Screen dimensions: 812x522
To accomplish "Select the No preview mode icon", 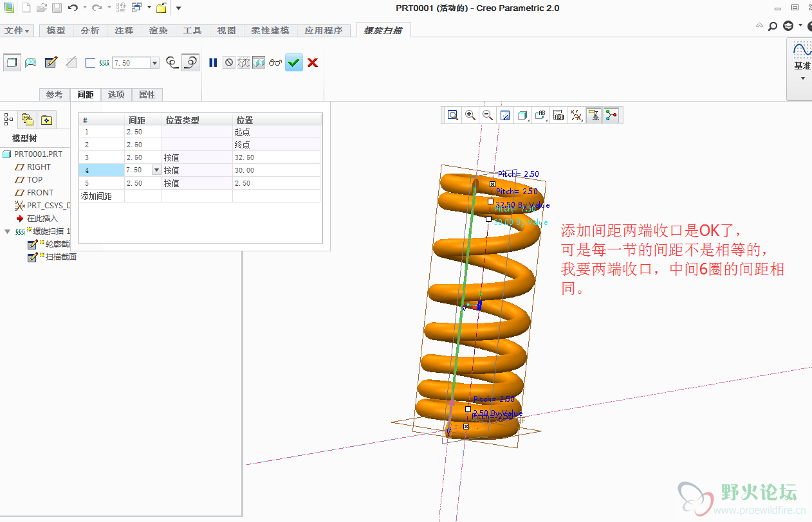I will pos(229,62).
